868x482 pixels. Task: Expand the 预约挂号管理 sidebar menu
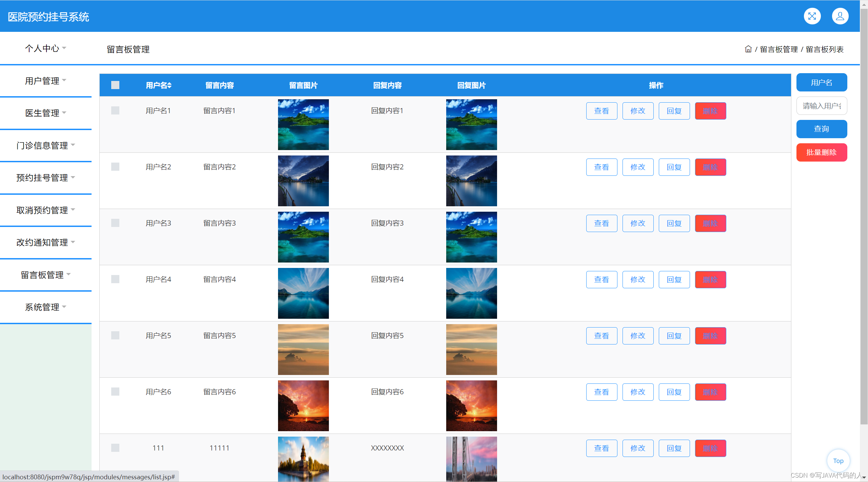coord(46,178)
